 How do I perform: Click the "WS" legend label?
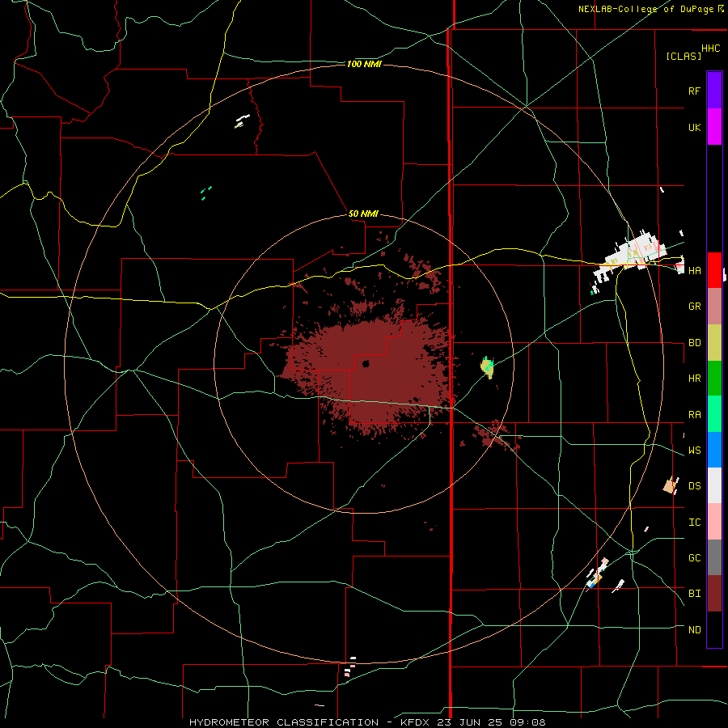click(694, 450)
